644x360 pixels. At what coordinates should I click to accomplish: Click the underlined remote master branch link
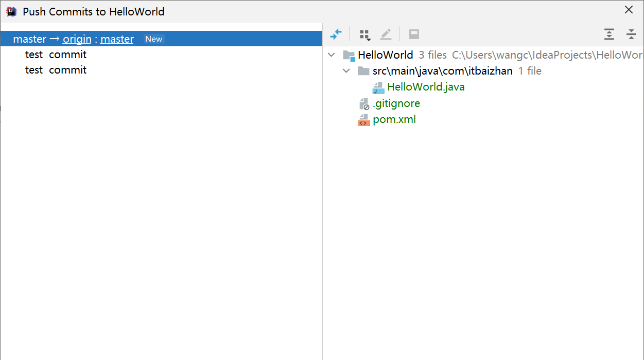pyautogui.click(x=117, y=39)
